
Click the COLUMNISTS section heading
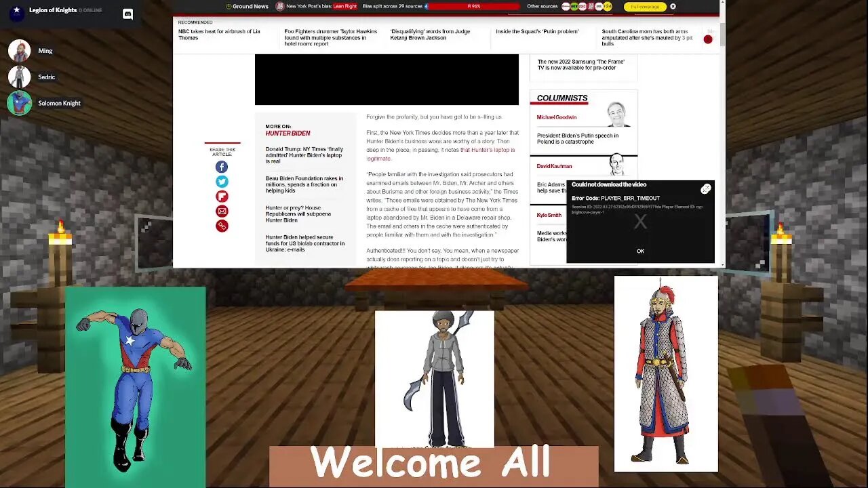coord(562,98)
